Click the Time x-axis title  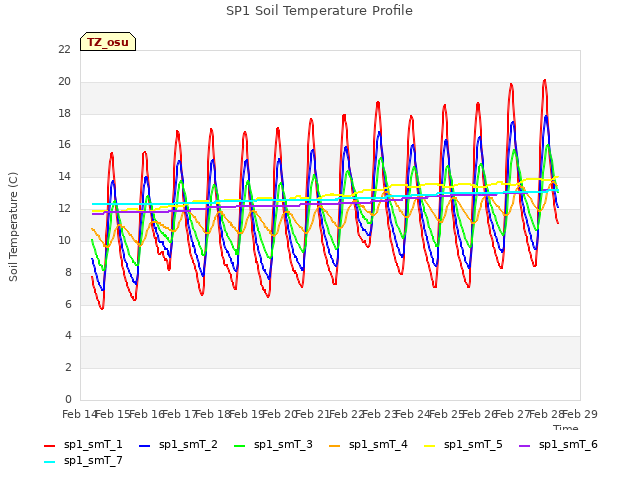(x=565, y=427)
